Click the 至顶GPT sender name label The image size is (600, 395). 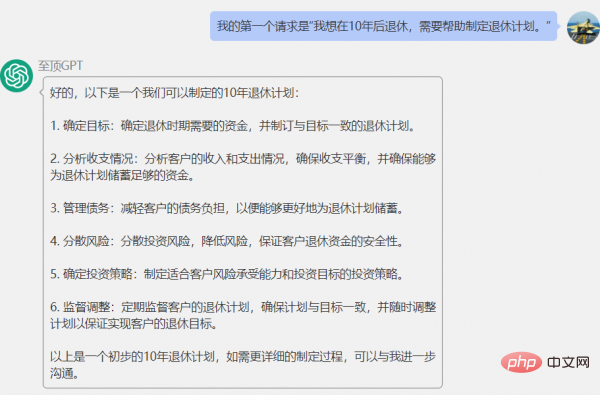click(60, 66)
